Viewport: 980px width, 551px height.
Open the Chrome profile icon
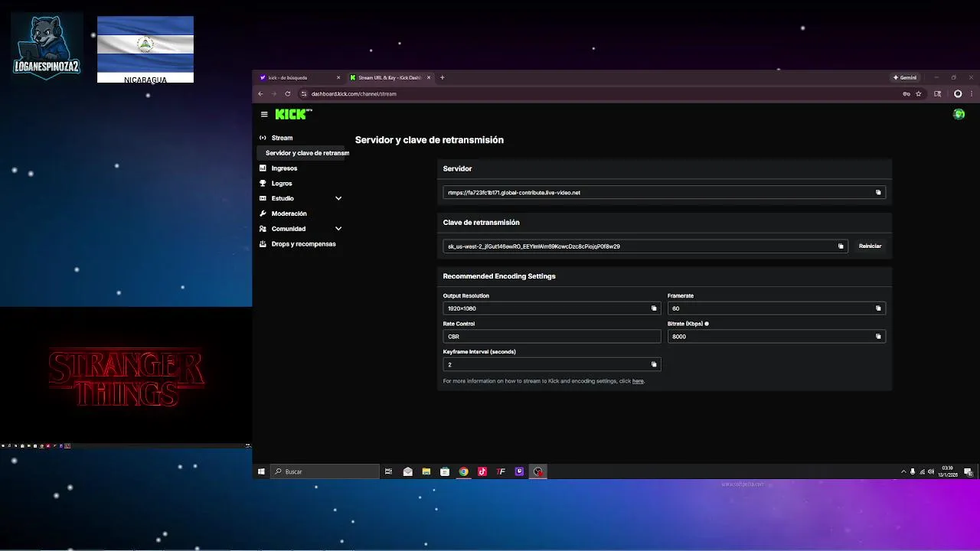[958, 93]
